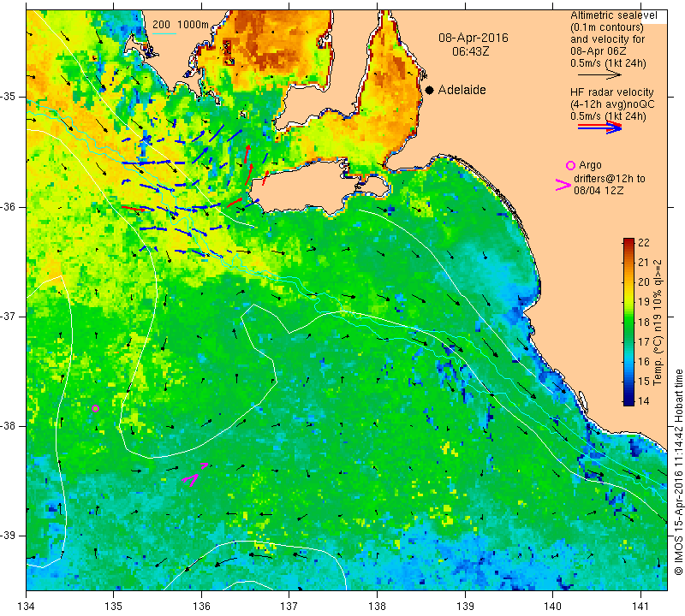Click the Adelaide city label
Screen dimensions: 685x616
coord(462,90)
